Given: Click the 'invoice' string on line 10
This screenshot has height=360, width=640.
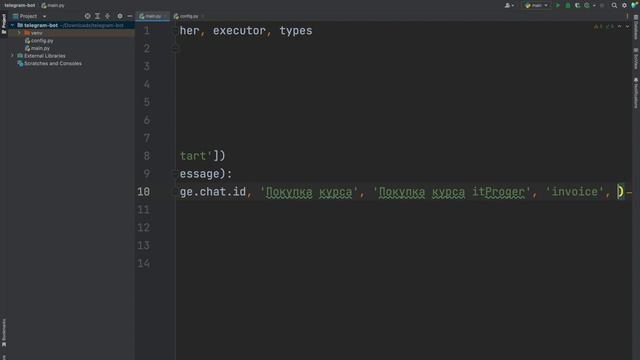Looking at the screenshot, I should click(575, 191).
